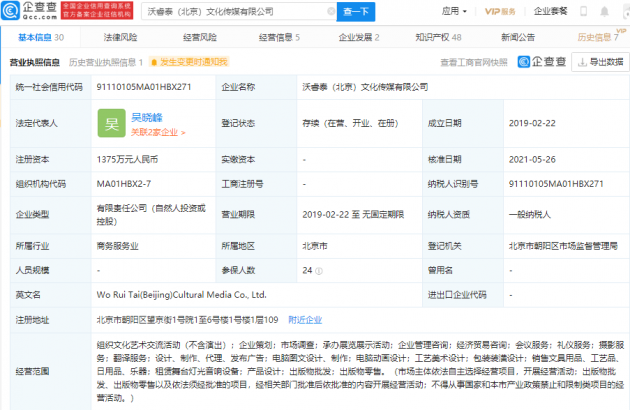Clear the search box with the X icon
Viewport: 630px width, 410px height.
(x=331, y=11)
